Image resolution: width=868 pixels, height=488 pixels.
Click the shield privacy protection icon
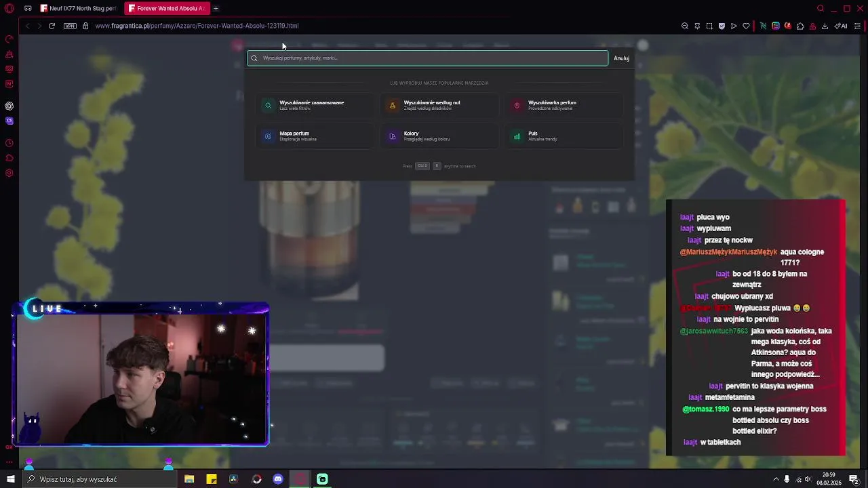click(722, 26)
